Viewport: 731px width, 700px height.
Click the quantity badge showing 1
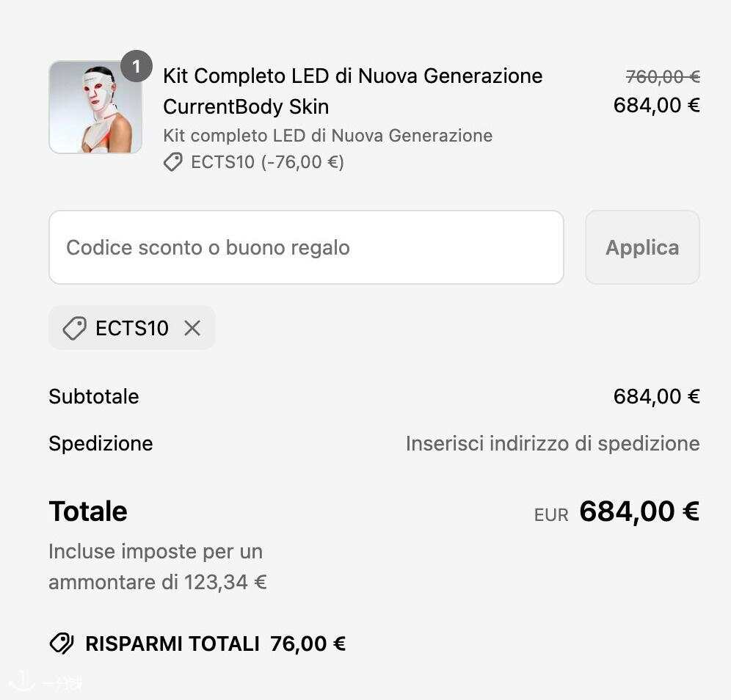(136, 66)
